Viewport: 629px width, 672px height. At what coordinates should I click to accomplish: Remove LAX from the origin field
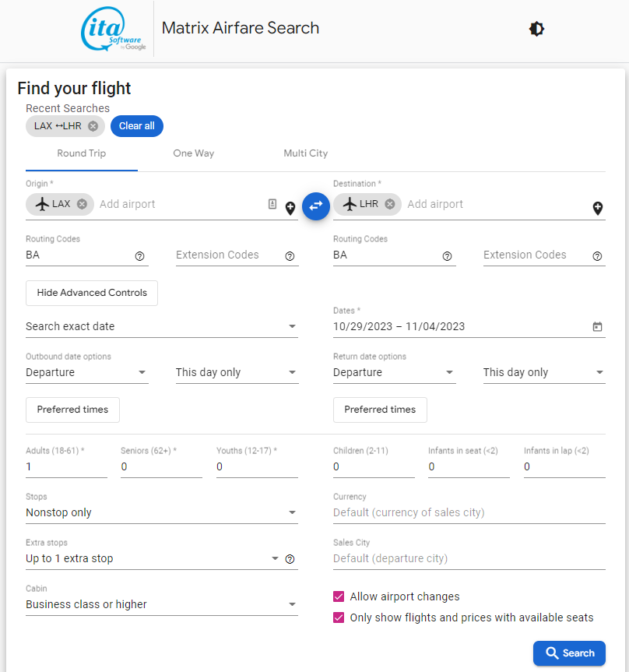tap(82, 204)
